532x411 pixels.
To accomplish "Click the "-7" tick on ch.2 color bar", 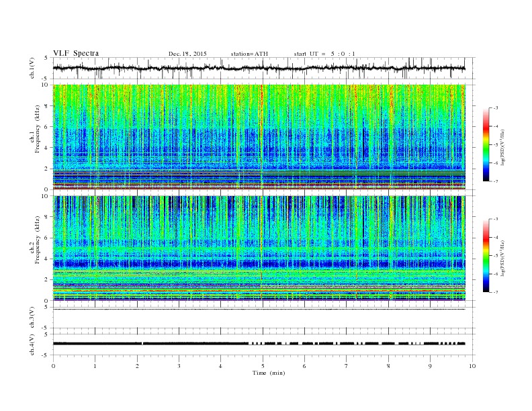I will click(495, 292).
